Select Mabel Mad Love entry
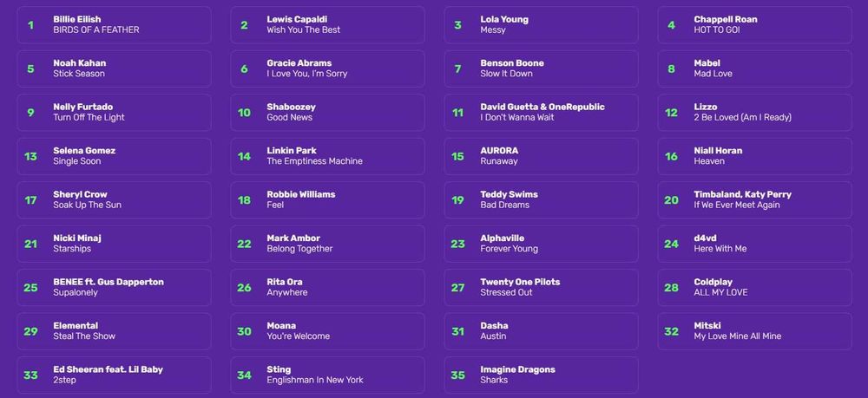This screenshot has width=868, height=398. (754, 69)
